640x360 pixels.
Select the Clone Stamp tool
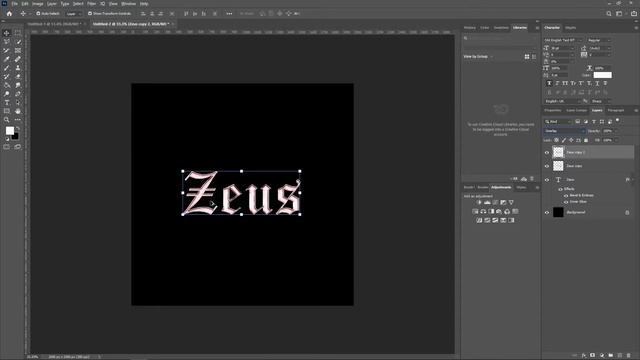(18, 68)
